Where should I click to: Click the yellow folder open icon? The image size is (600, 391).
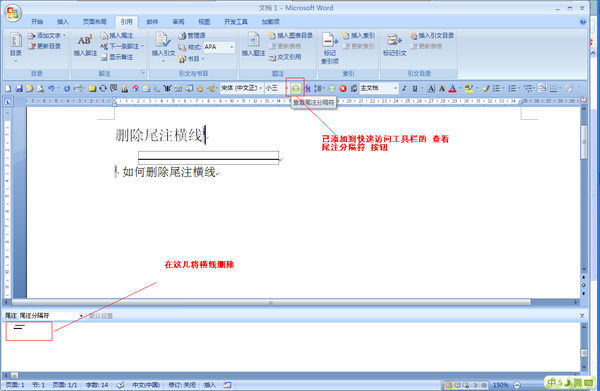tap(92, 88)
